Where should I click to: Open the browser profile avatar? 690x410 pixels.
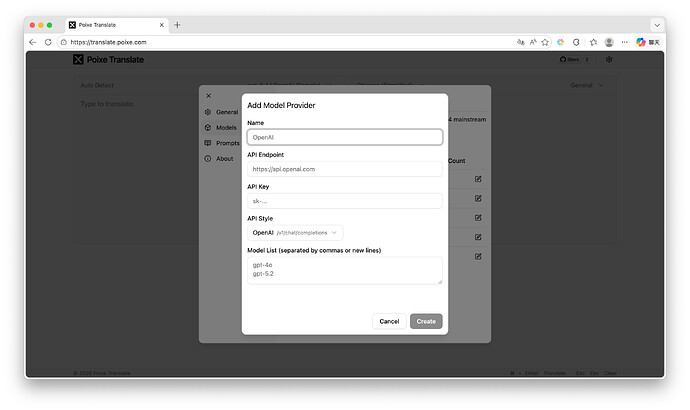608,42
